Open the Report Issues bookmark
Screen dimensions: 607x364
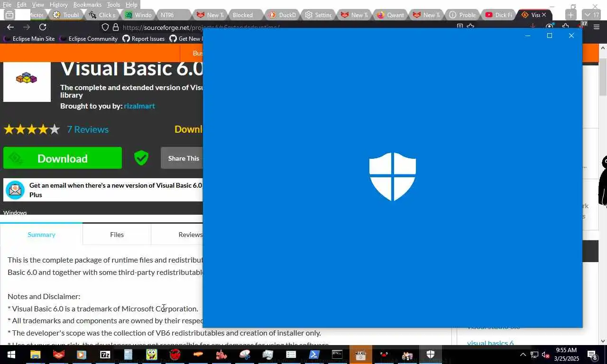tap(144, 38)
